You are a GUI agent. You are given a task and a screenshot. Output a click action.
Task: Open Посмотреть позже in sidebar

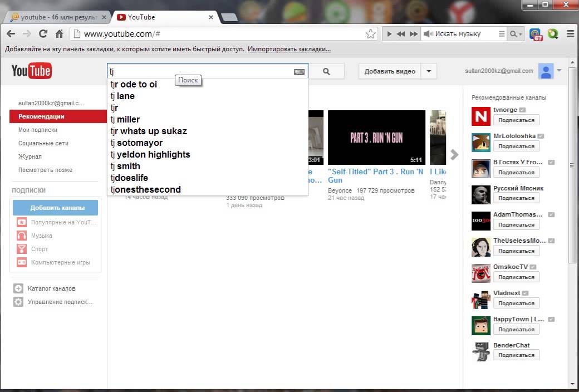coord(46,170)
